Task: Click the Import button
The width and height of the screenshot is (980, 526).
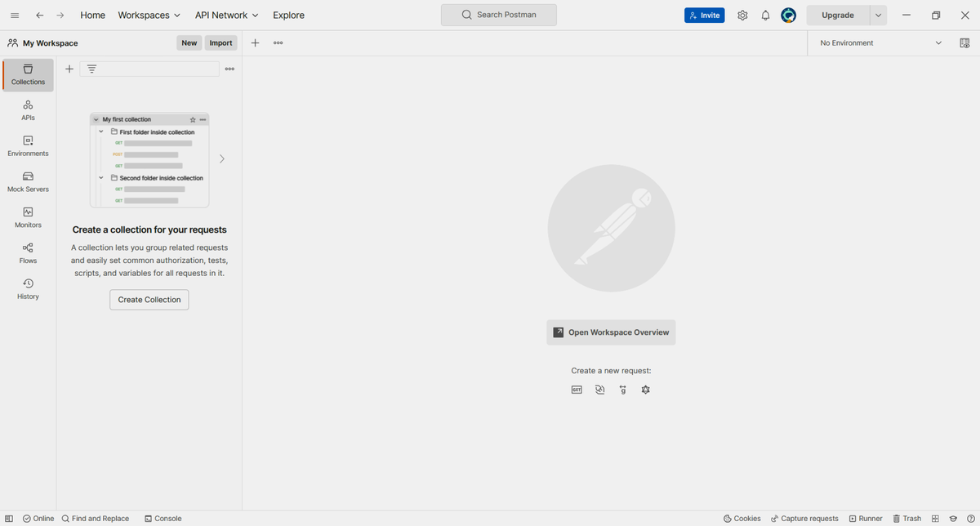Action: tap(220, 42)
